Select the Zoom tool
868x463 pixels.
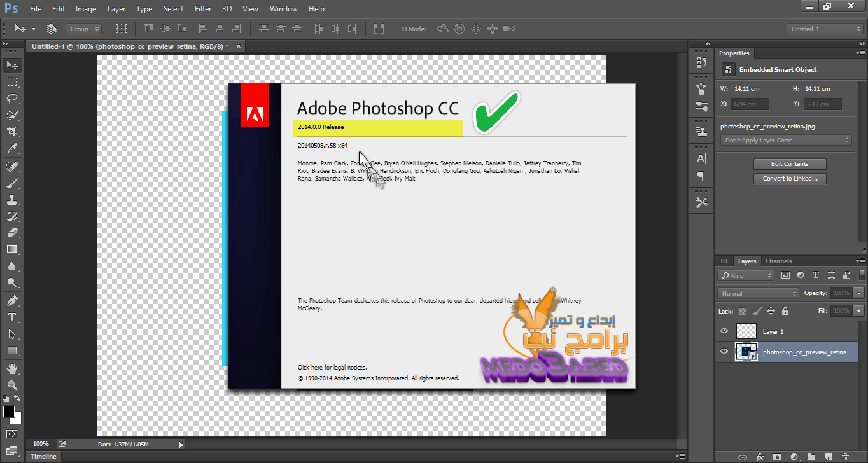pyautogui.click(x=12, y=385)
